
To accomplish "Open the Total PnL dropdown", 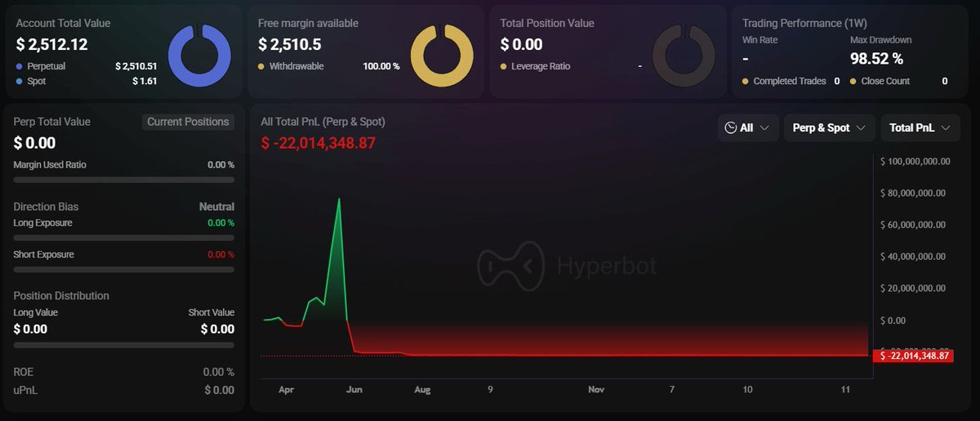I will click(x=920, y=128).
